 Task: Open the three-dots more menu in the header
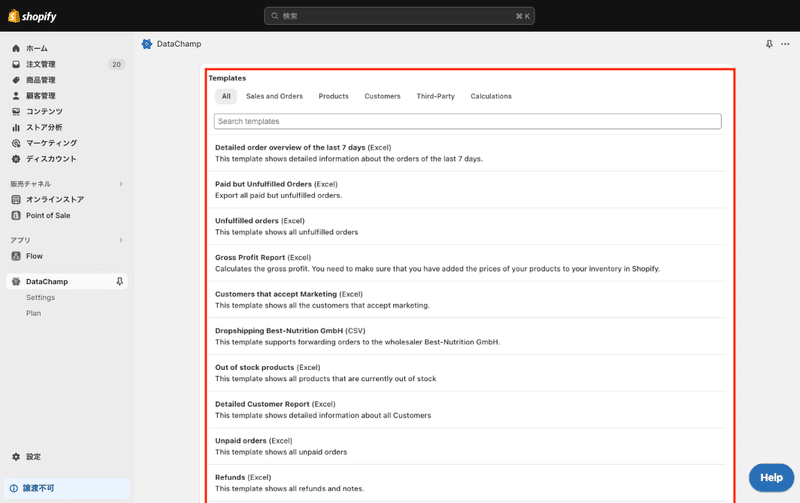tap(785, 44)
